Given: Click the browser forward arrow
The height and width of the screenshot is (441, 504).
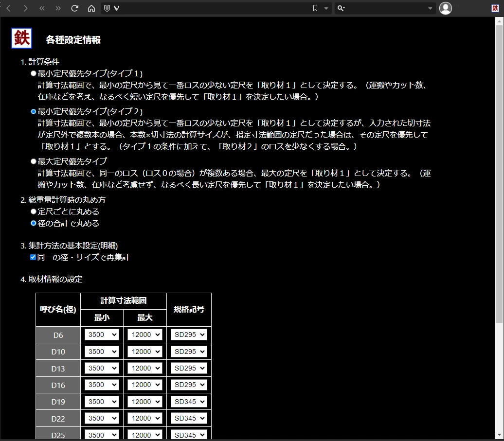Looking at the screenshot, I should (x=25, y=8).
